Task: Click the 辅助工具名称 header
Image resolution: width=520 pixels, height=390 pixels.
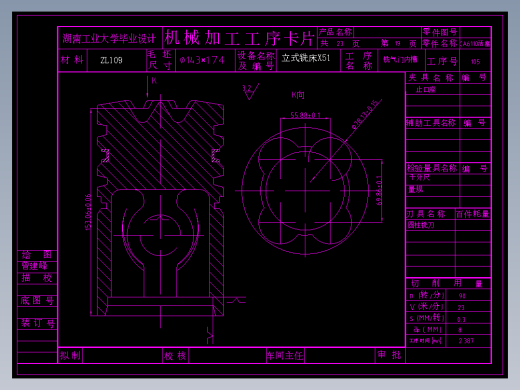Action: click(431, 123)
